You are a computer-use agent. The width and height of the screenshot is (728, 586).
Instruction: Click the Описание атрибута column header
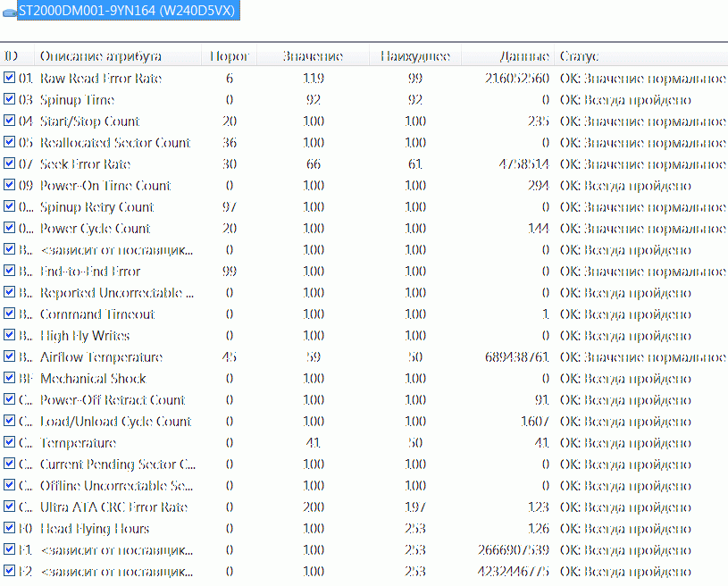(100, 56)
